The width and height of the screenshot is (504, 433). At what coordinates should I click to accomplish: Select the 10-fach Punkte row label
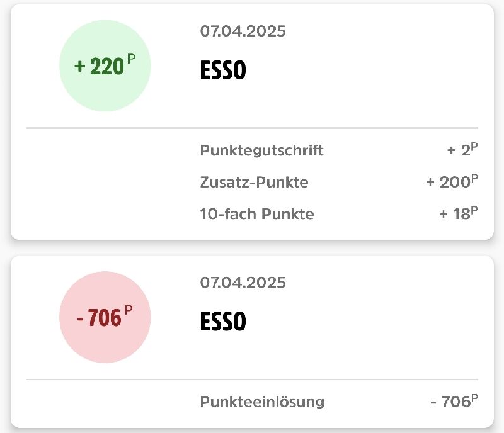pos(257,214)
